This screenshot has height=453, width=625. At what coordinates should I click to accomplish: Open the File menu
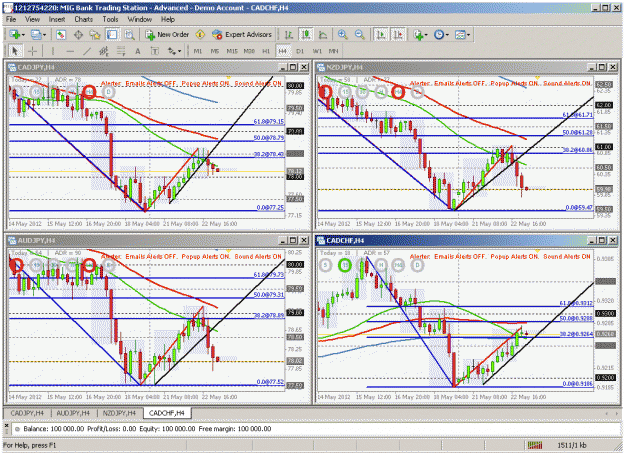pyautogui.click(x=11, y=19)
